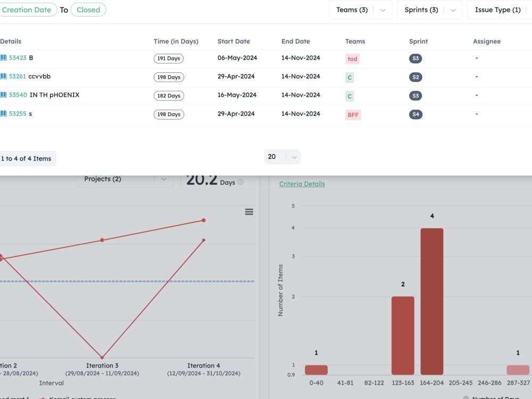
Task: Click the 198 Days badge for 53261
Action: (169, 77)
